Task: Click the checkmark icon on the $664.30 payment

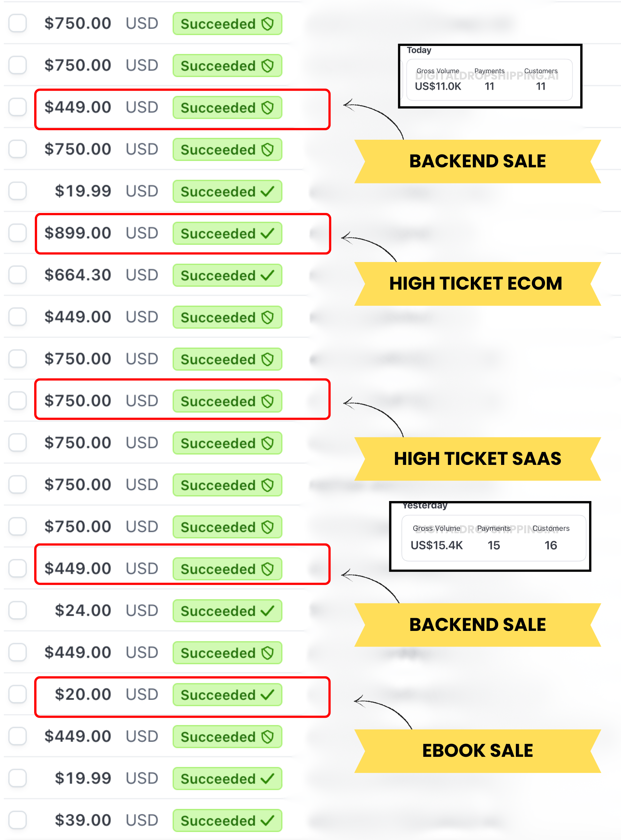Action: pyautogui.click(x=267, y=276)
